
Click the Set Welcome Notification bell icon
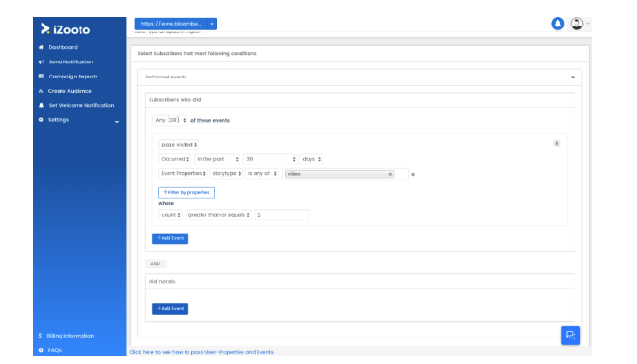tap(41, 105)
